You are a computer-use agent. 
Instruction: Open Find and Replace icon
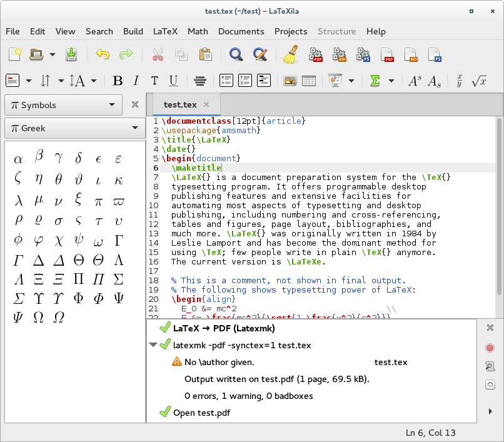(x=260, y=54)
